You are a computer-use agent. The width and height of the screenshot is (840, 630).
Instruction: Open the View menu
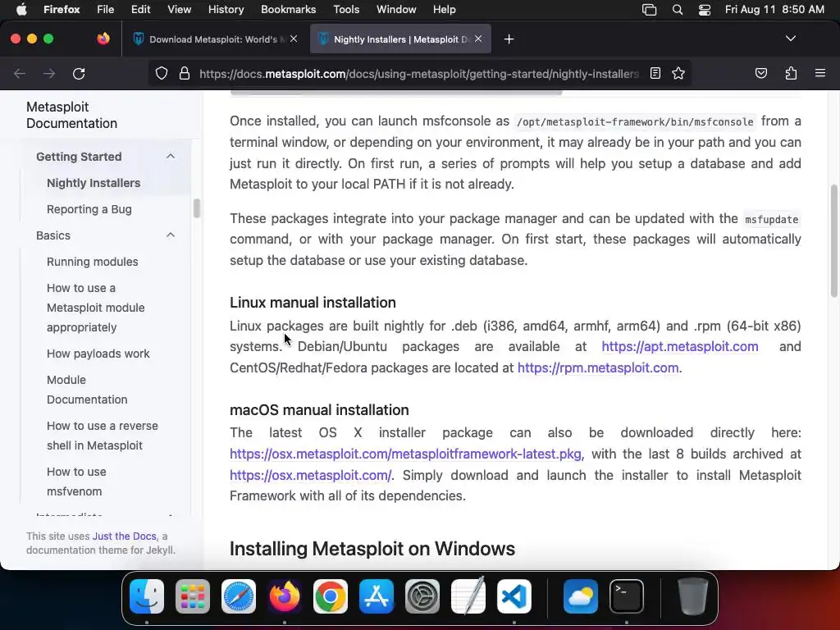pos(179,9)
